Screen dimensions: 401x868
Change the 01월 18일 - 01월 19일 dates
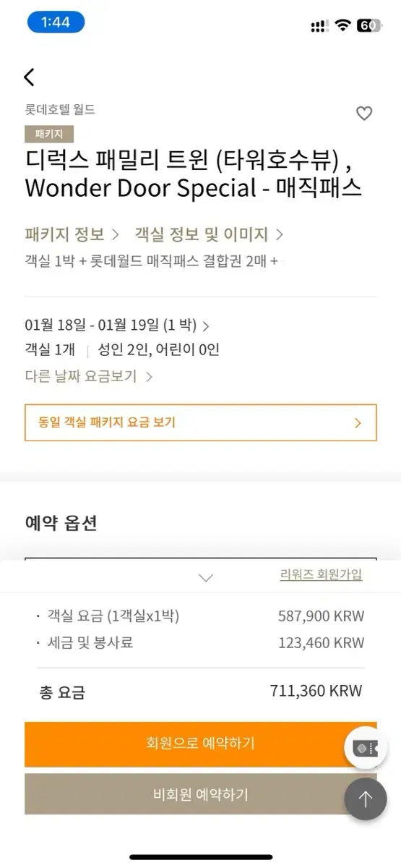click(117, 325)
